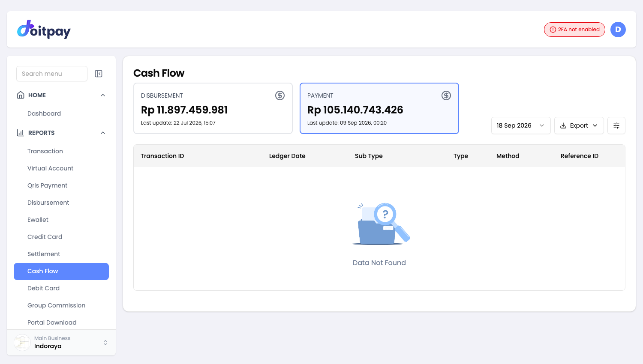Click the dollar icon on PAYMENT card
Screen dimensions: 643x364
(x=446, y=95)
